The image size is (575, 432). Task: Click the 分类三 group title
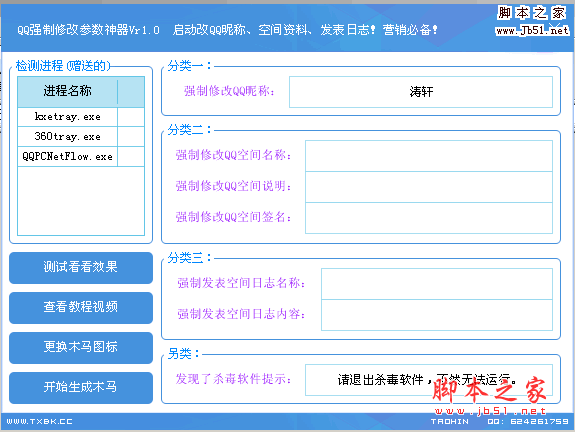189,258
